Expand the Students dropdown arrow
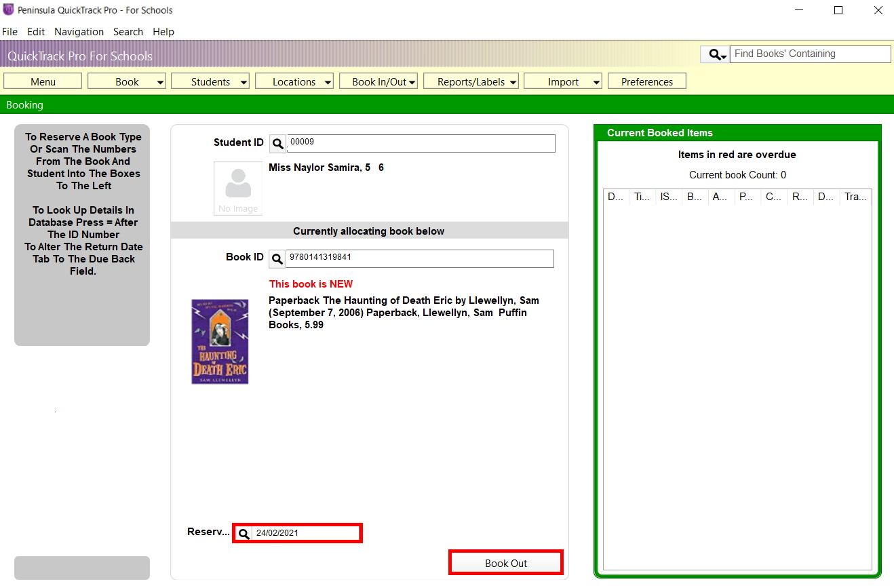The height and width of the screenshot is (588, 894). (244, 82)
